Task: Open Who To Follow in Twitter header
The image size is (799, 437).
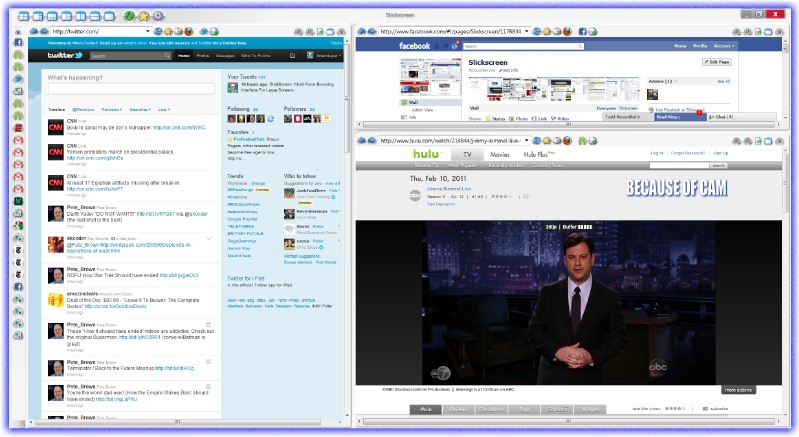Action: click(x=256, y=56)
